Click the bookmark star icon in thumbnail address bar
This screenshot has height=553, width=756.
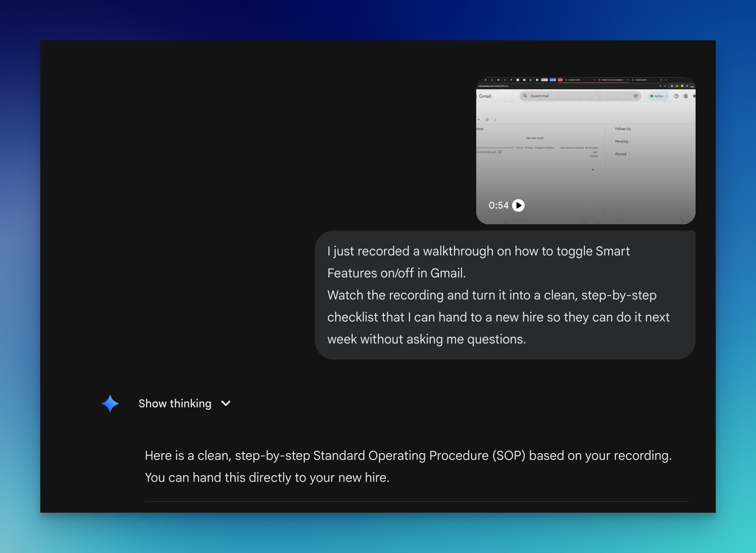tap(665, 86)
